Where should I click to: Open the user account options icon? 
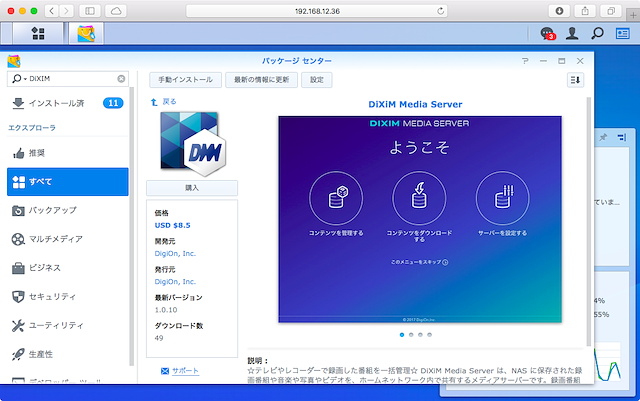click(572, 33)
